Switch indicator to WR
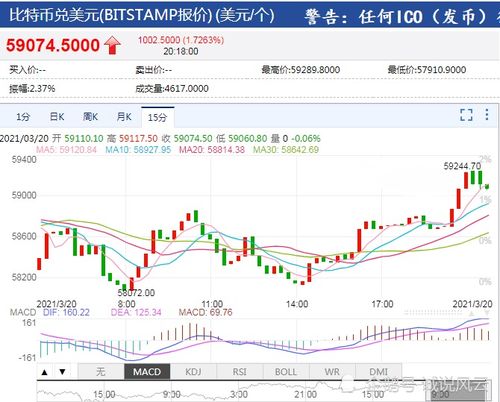The width and height of the screenshot is (500, 402). coord(332,372)
